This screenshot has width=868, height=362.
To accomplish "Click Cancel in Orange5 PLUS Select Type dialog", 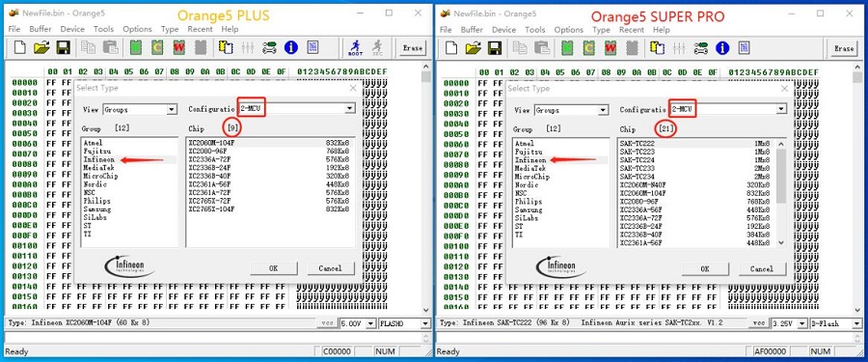I will point(331,268).
